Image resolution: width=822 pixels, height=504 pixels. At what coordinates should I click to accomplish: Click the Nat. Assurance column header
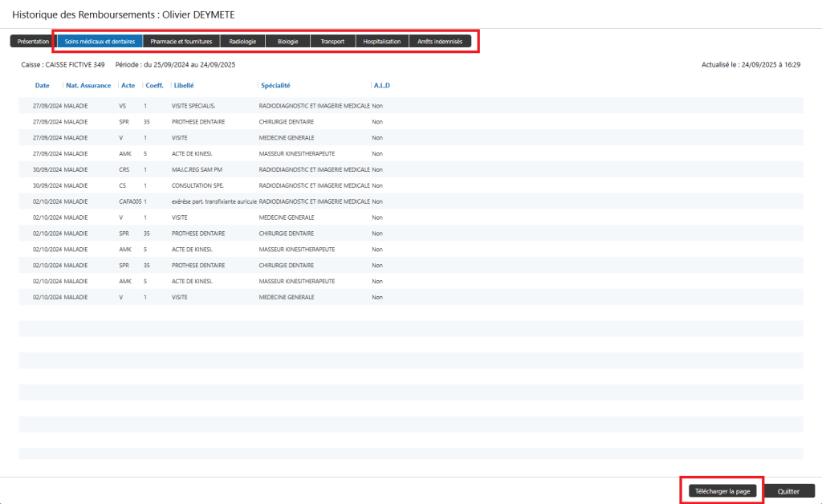tap(88, 85)
